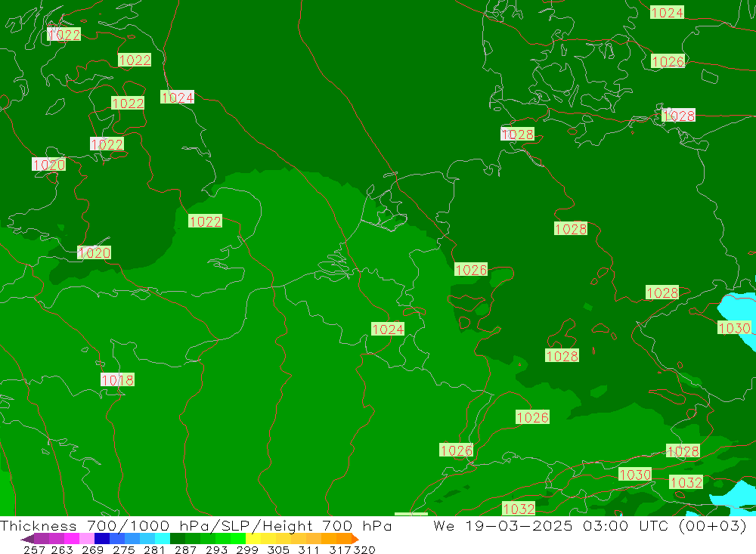
Task: Click the legend value 293
Action: [216, 549]
